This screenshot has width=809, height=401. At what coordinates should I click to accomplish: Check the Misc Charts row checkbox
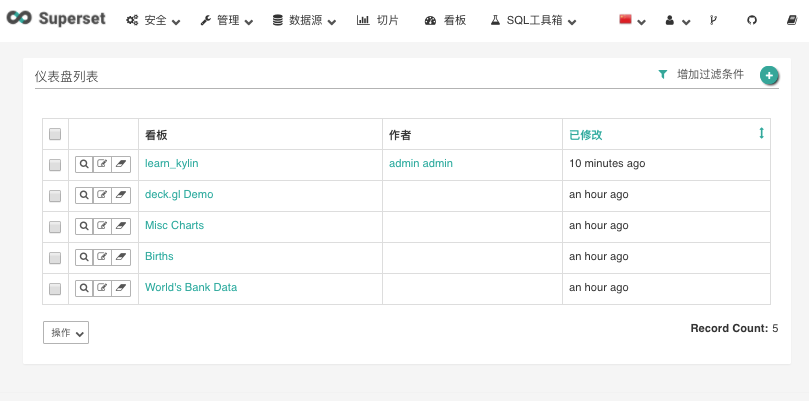tap(55, 227)
